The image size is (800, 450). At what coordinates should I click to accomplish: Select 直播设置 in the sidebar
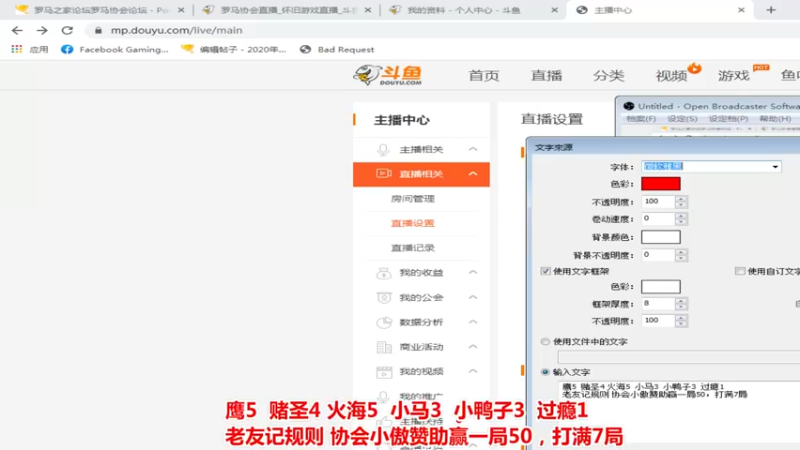[413, 223]
